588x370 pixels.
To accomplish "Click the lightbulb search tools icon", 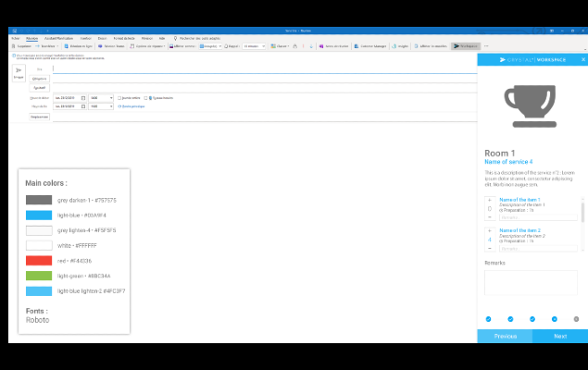I will (x=175, y=38).
